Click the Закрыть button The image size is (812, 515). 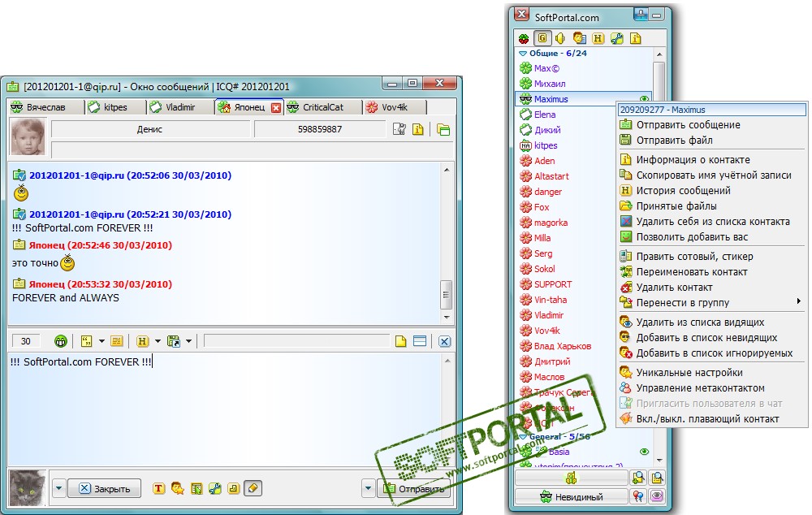coord(104,488)
